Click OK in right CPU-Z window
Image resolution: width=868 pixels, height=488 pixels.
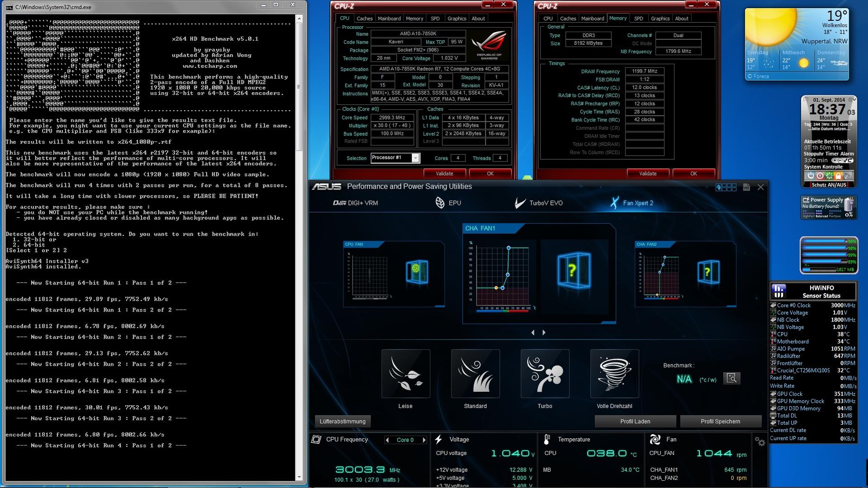point(694,174)
